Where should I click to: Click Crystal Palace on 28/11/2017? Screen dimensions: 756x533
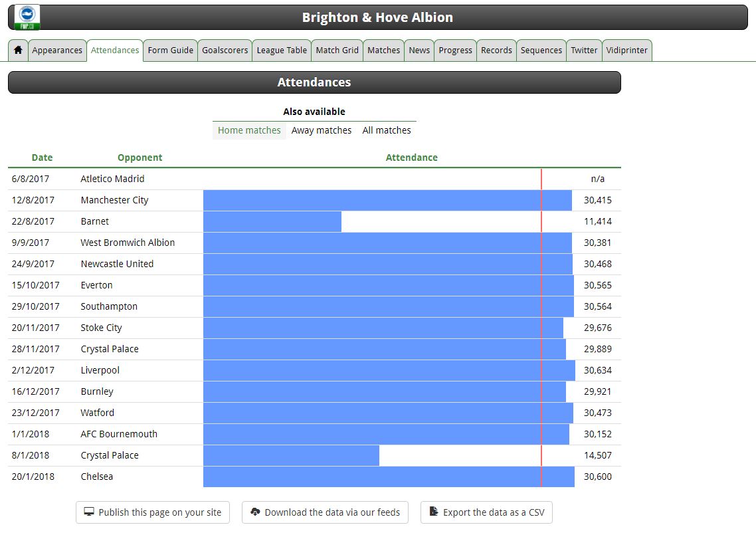(110, 349)
